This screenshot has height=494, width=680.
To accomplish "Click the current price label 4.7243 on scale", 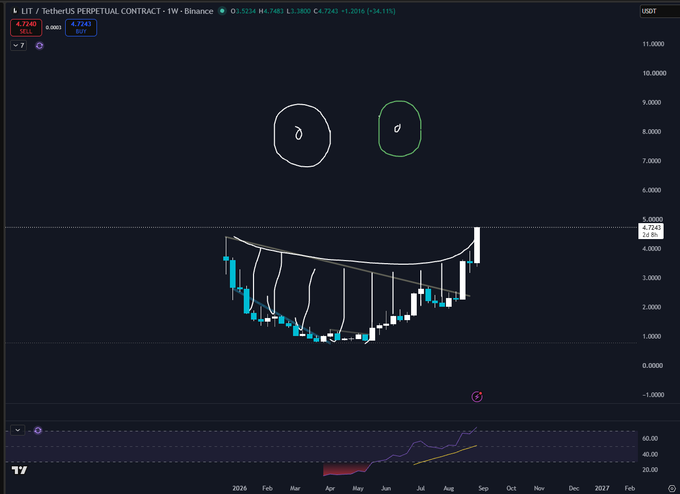I will 651,231.
